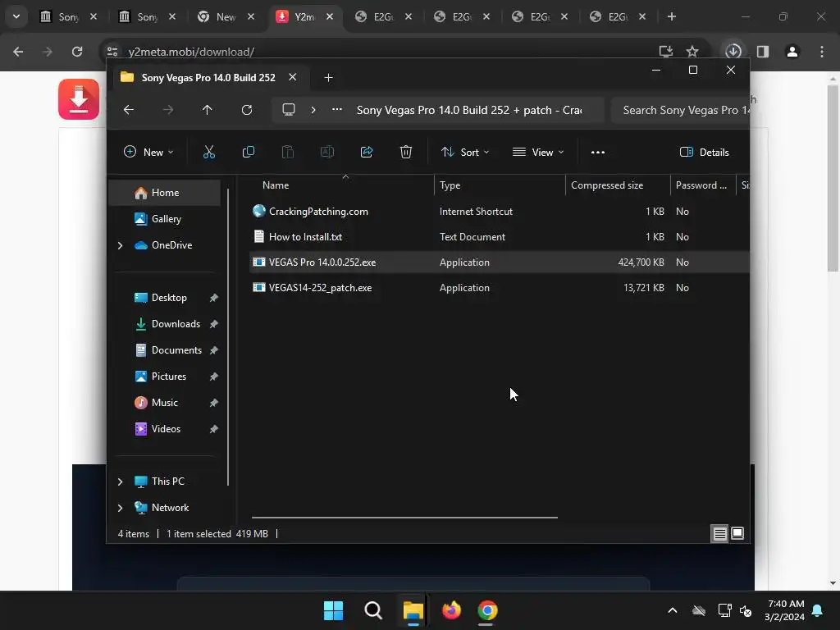Click the Paste clipboard icon
Screen dimensions: 840x630
point(288,152)
